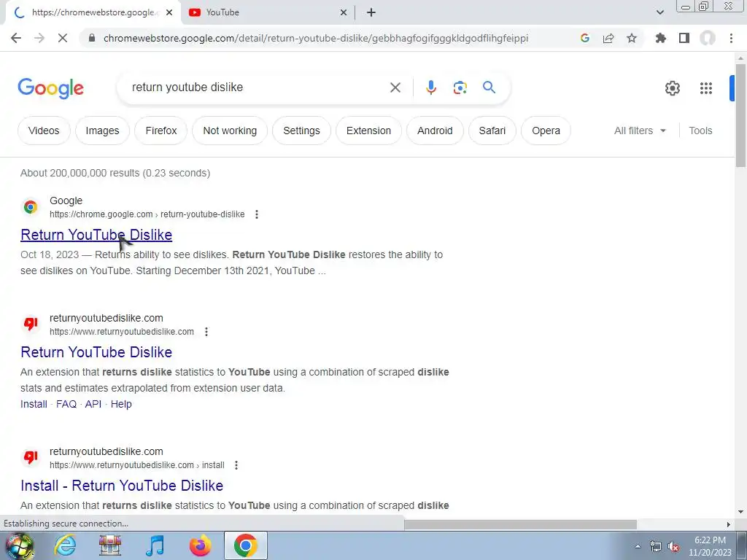Follow the API sitelink
Screen dimensions: 747x560
[93, 404]
